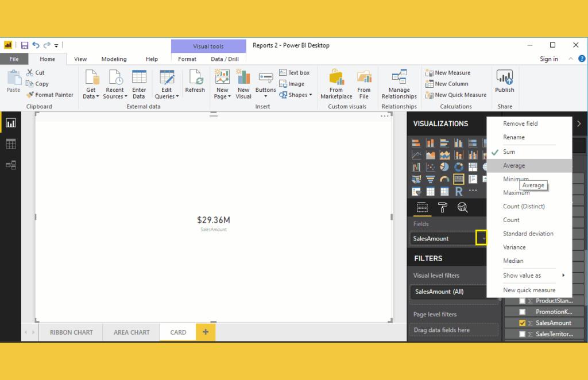Viewport: 588px width, 380px height.
Task: Open the Format paint-roller tab
Action: pyautogui.click(x=443, y=207)
